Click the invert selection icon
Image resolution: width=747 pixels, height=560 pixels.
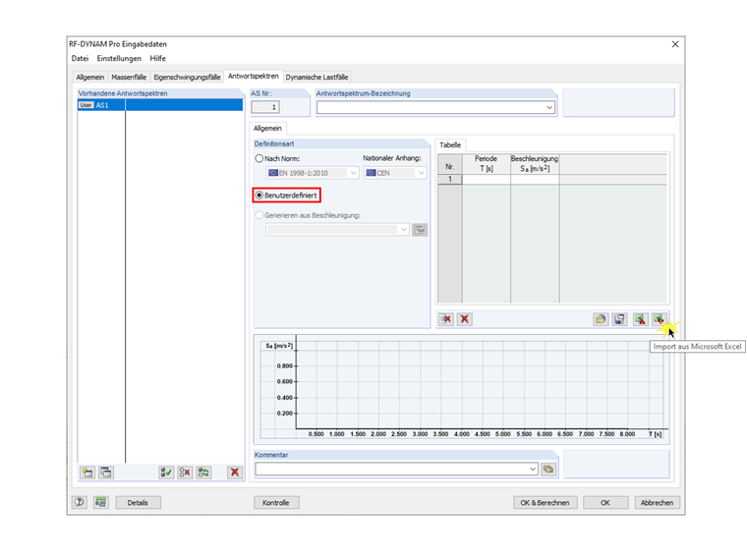coord(203,473)
